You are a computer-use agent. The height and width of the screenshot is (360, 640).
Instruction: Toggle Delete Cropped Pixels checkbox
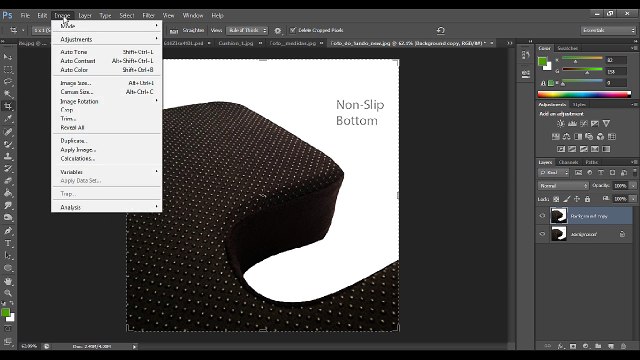coord(293,30)
